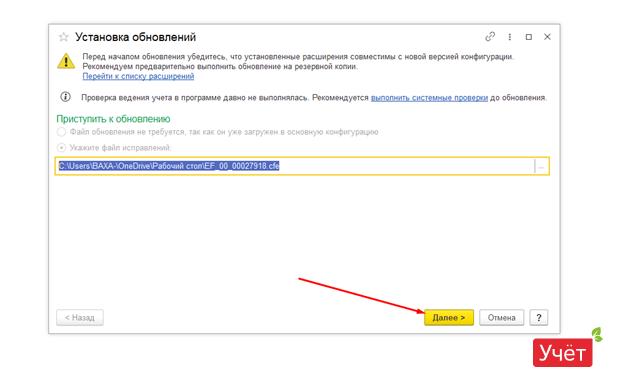Image resolution: width=624 pixels, height=392 pixels.
Task: Open 'выполнить системные проверки' link
Action: pos(429,98)
